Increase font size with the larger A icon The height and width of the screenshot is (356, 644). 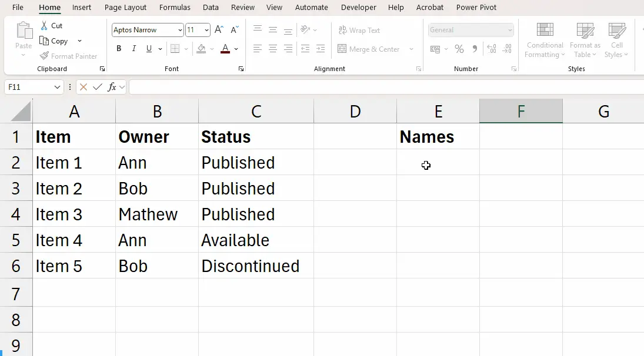[219, 30]
